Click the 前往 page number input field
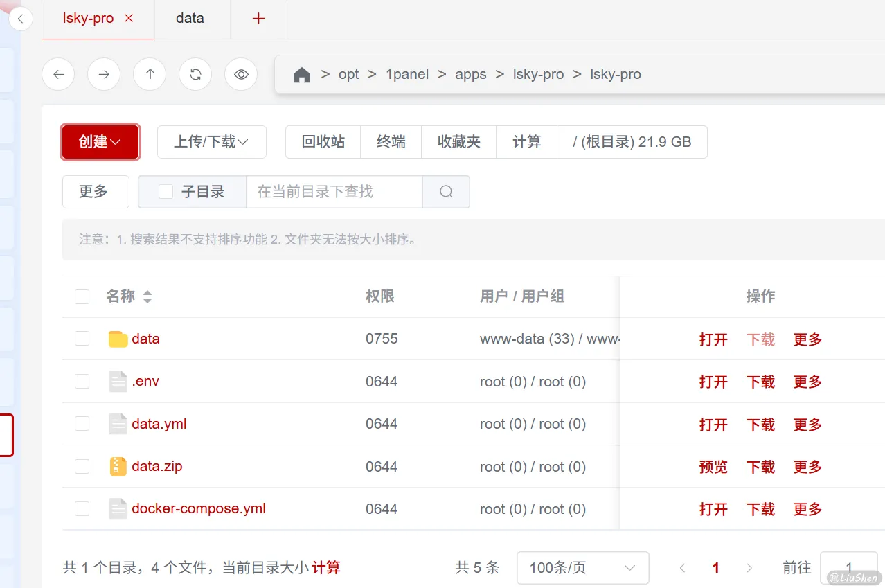Screen dimensions: 885x588 [x=849, y=567]
